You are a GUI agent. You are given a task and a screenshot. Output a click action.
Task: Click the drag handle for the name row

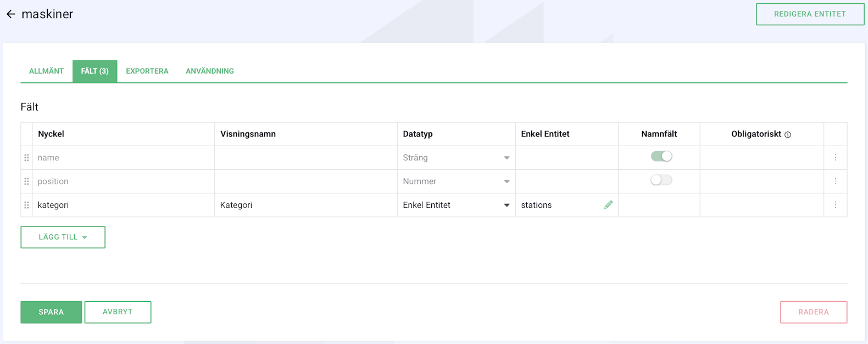coord(26,158)
